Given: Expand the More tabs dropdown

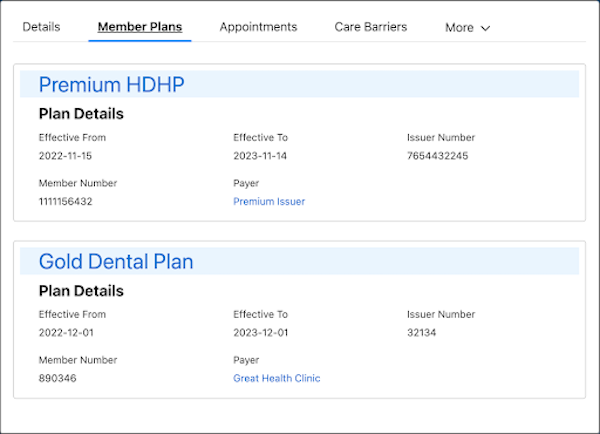Looking at the screenshot, I should pos(467,28).
